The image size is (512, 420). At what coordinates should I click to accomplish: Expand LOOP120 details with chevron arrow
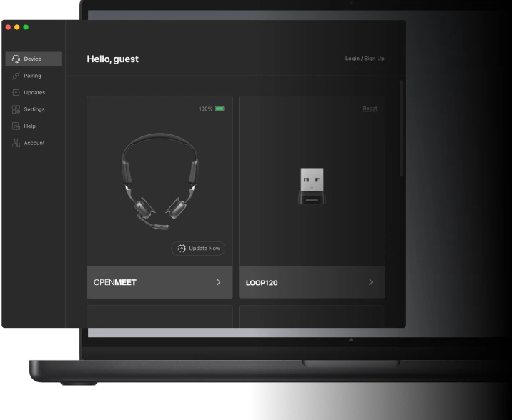(x=370, y=282)
